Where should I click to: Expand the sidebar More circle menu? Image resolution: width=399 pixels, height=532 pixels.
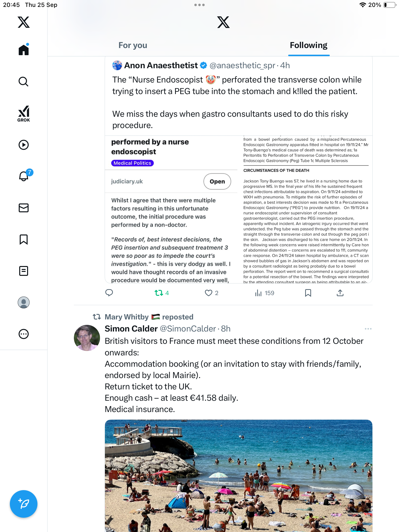tap(24, 334)
